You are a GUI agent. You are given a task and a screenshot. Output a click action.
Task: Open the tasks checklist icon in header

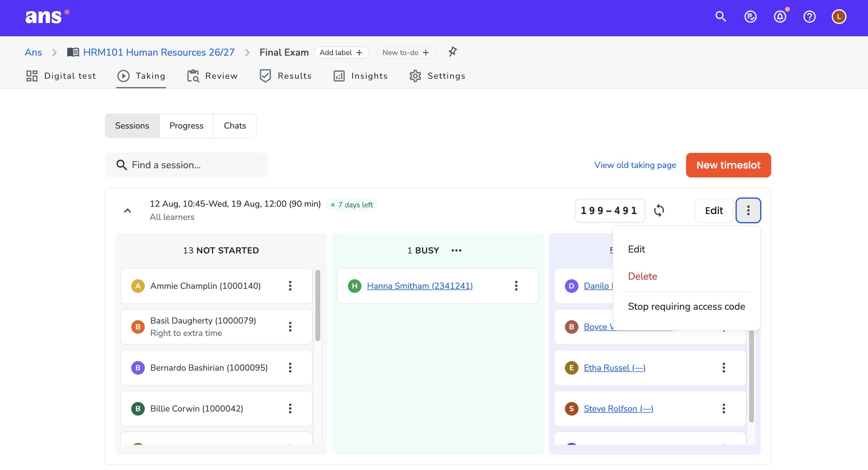[750, 17]
